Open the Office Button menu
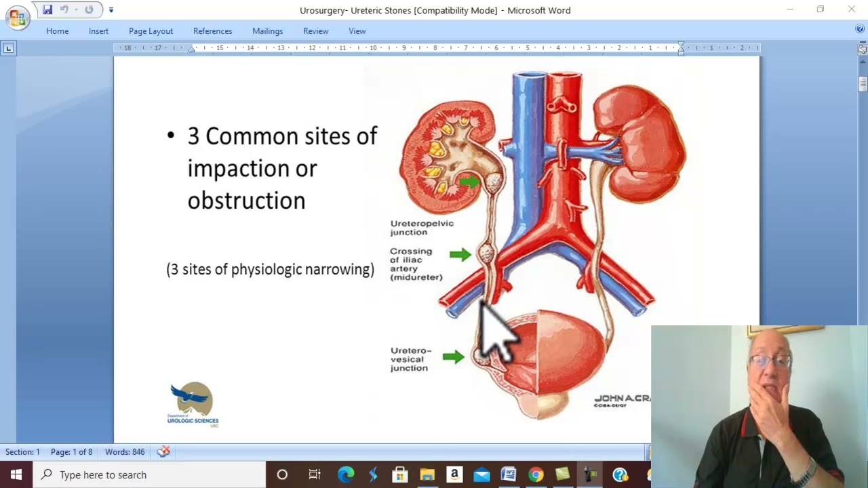This screenshot has width=868, height=488. 17,16
